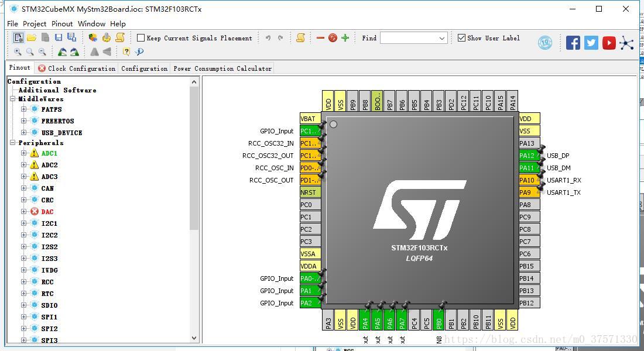Click the Save Project floppy disk icon
This screenshot has width=644, height=351.
click(59, 38)
